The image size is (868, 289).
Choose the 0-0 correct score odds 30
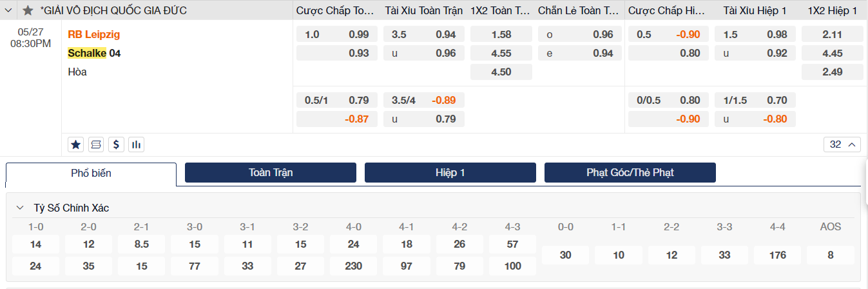pyautogui.click(x=566, y=255)
